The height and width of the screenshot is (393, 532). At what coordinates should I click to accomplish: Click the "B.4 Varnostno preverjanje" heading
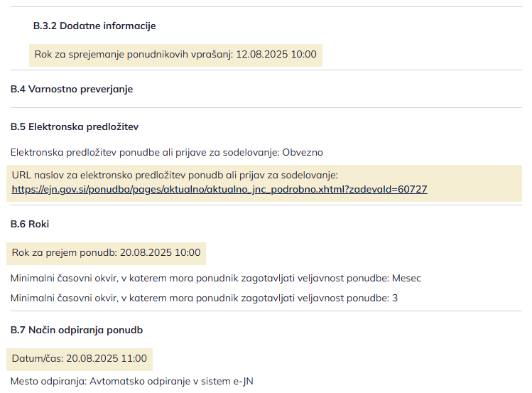click(x=72, y=90)
